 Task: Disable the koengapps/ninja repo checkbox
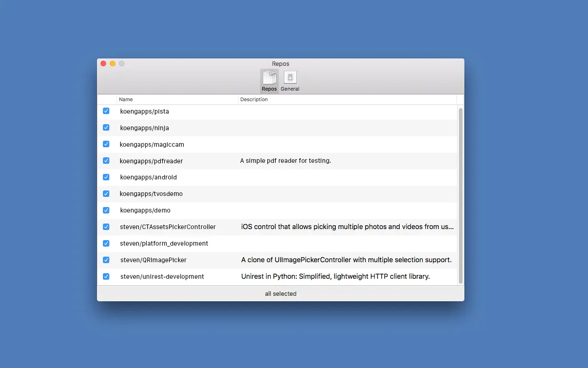tap(106, 127)
